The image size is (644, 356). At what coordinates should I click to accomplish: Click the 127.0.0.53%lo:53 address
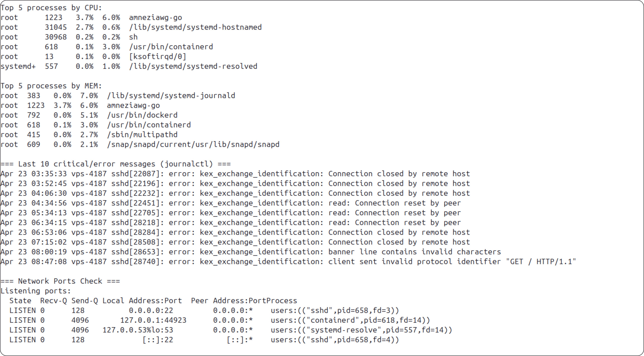coord(138,330)
